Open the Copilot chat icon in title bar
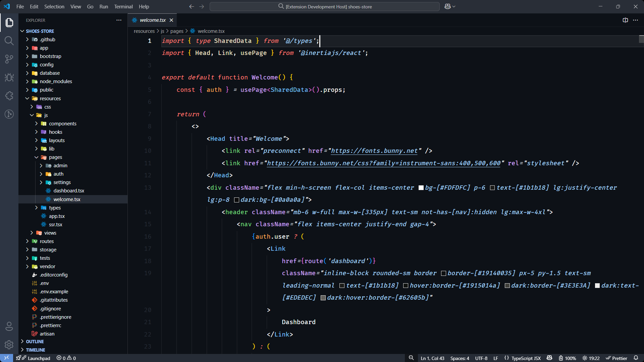Image resolution: width=644 pixels, height=362 pixels. [447, 6]
